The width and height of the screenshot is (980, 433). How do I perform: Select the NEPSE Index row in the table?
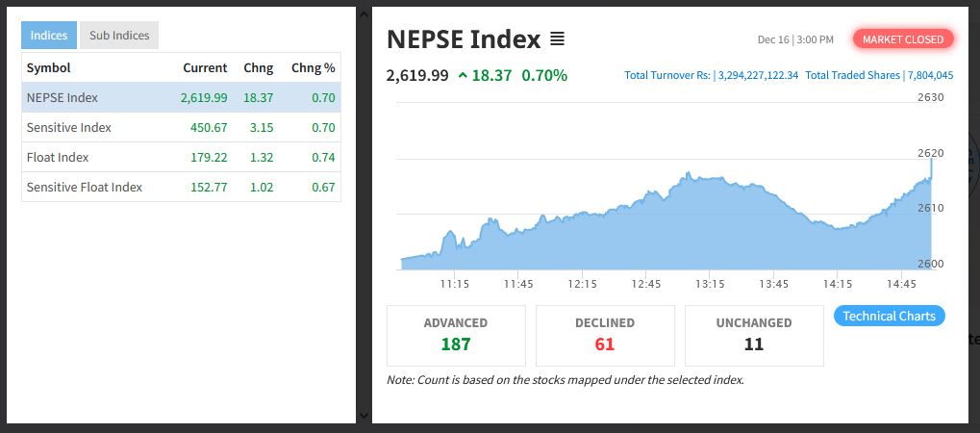(x=181, y=97)
